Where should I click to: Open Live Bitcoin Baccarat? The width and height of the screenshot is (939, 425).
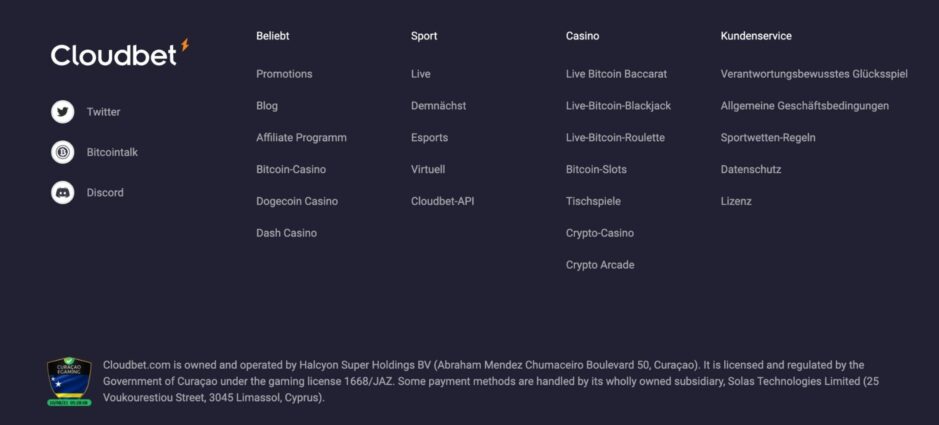[x=616, y=74]
